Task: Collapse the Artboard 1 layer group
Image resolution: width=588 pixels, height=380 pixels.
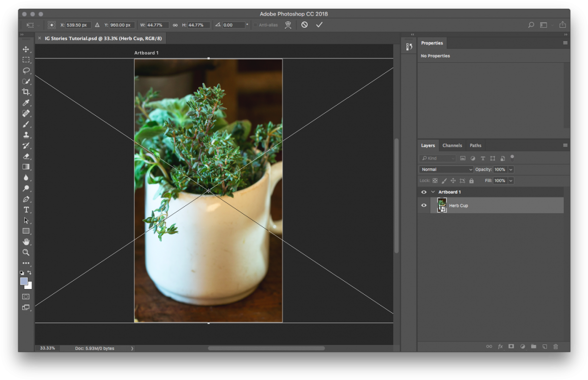Action: tap(433, 192)
